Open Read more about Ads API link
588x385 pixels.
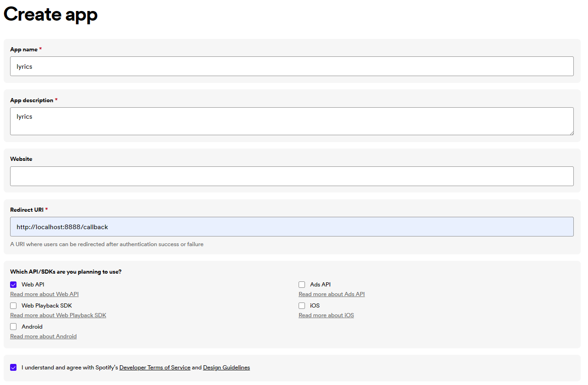(332, 294)
